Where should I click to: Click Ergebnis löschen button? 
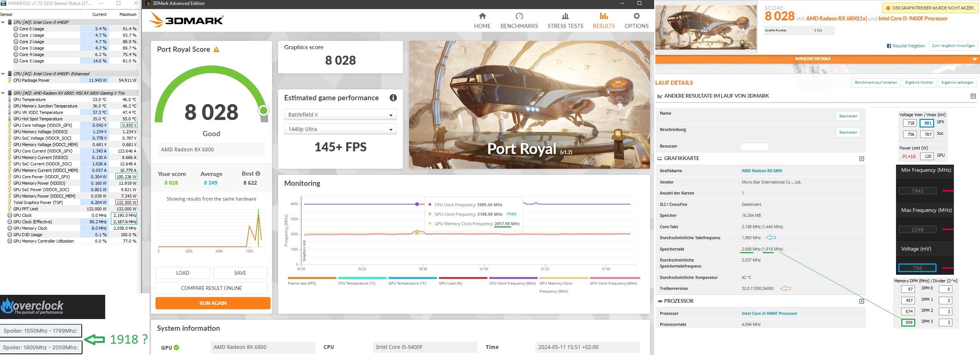(x=919, y=83)
